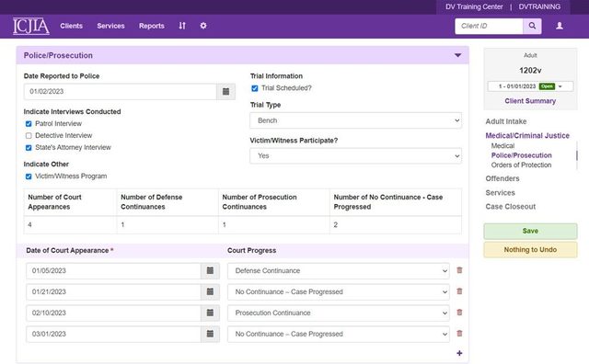This screenshot has width=589, height=364.
Task: Click the sort arrows icon in navbar
Action: (182, 26)
